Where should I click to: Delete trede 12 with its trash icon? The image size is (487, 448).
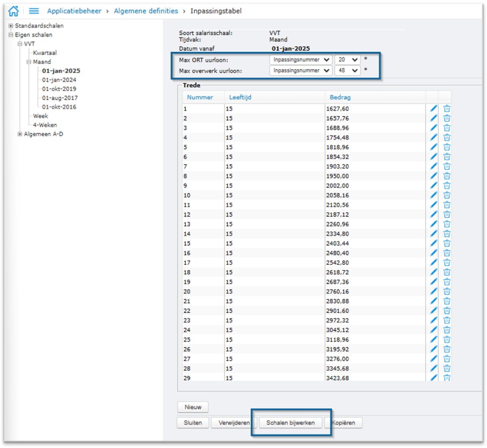[x=447, y=214]
